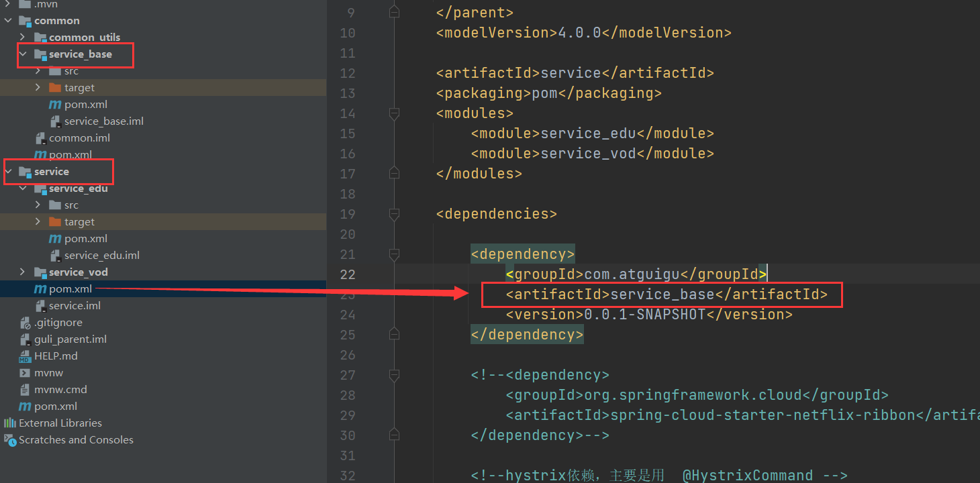Click the External Libraries icon
980x483 pixels.
click(10, 423)
